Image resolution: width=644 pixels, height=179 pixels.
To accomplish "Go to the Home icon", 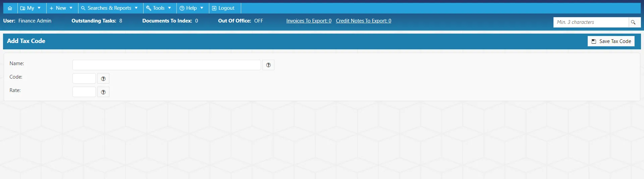I will click(10, 8).
